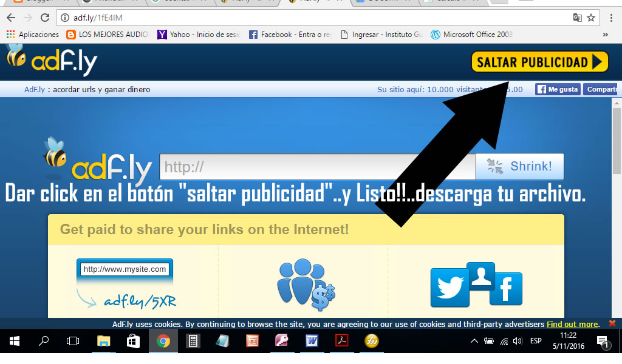
Task: Click the battery status tray icon
Action: tap(489, 340)
